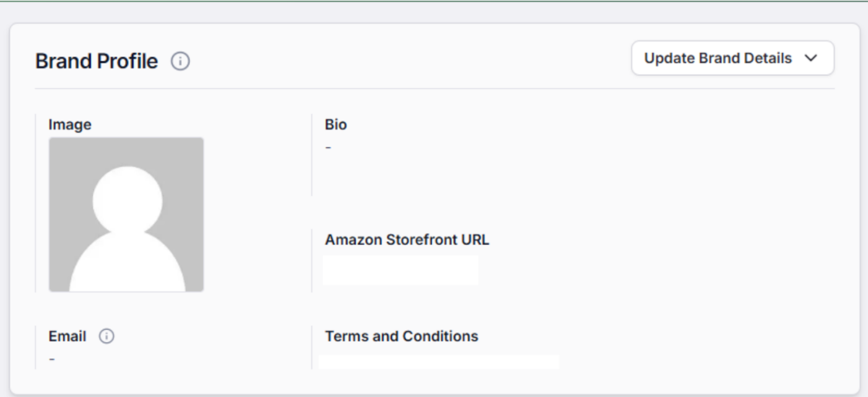Image resolution: width=868 pixels, height=397 pixels.
Task: Click the Bio label
Action: tap(336, 125)
